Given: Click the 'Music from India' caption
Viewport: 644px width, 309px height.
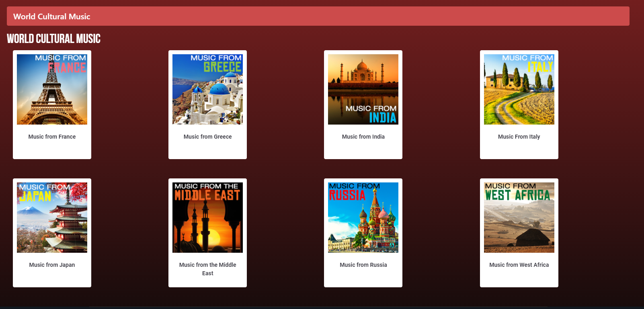Looking at the screenshot, I should (x=363, y=137).
